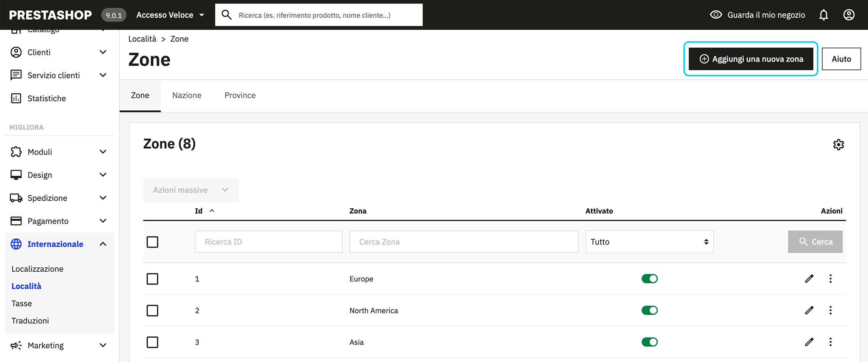Focus the Ricerca ID filter field
The height and width of the screenshot is (362, 868).
pyautogui.click(x=268, y=242)
